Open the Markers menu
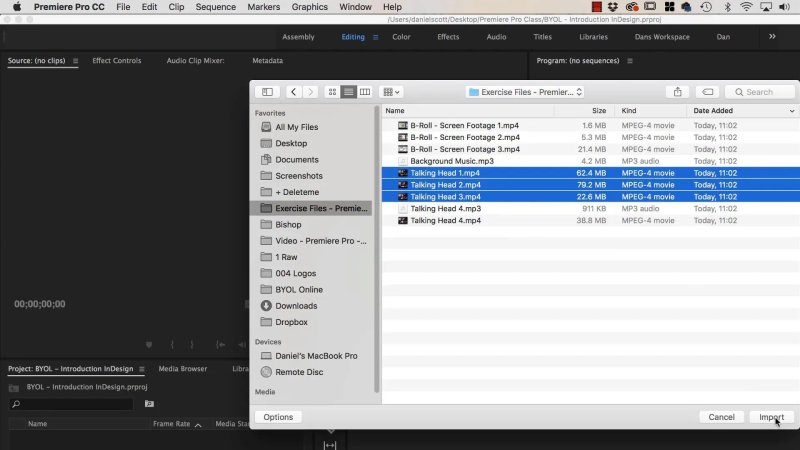800x450 pixels. [x=264, y=7]
